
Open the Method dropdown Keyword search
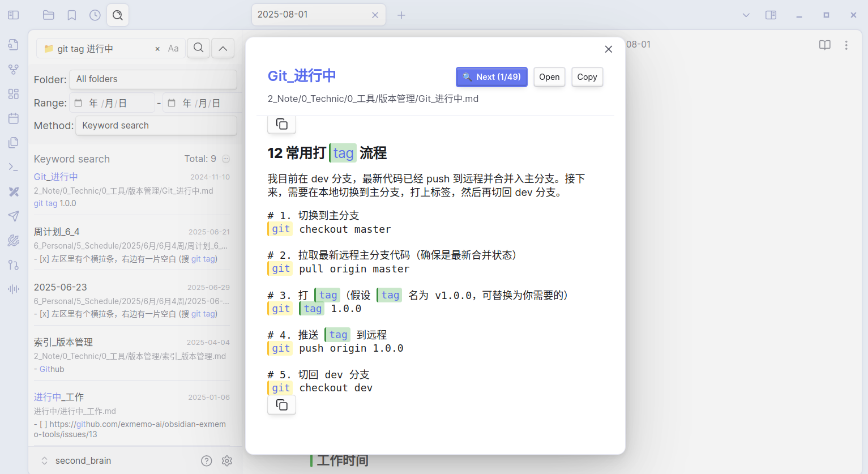point(156,126)
